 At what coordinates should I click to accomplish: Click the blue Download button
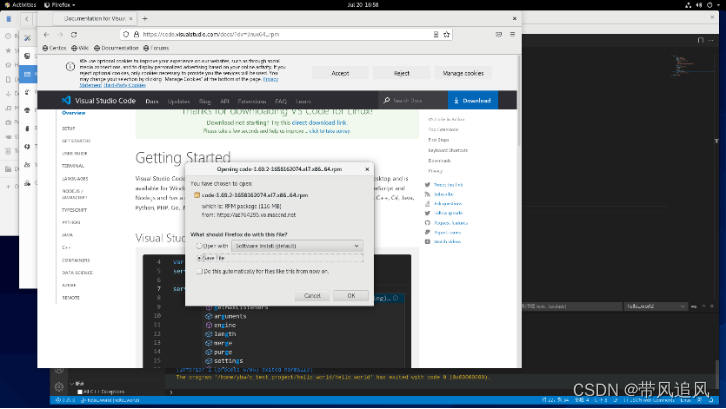point(473,100)
